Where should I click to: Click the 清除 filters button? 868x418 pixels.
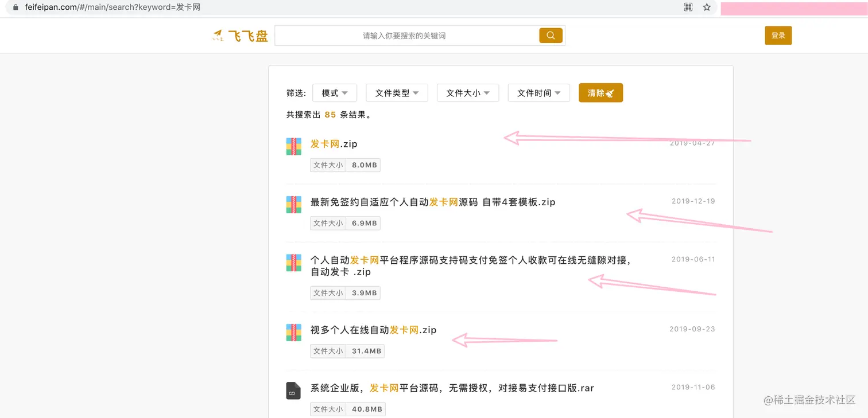coord(600,93)
